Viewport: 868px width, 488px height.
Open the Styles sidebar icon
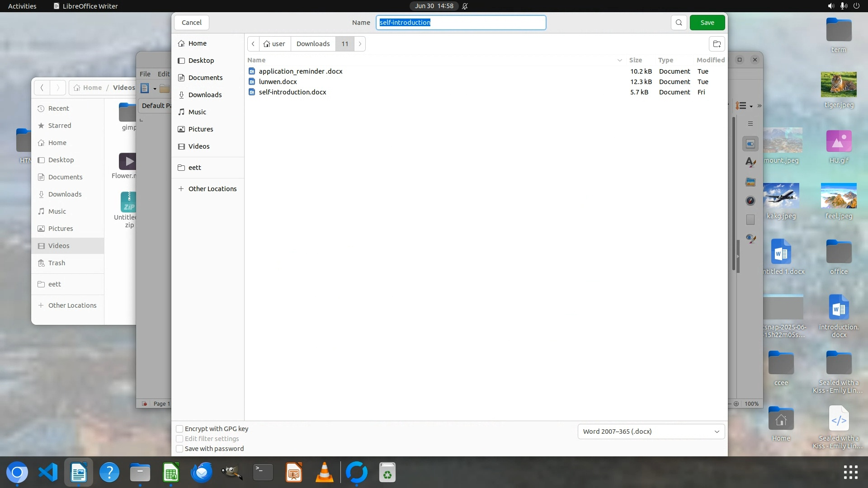click(750, 162)
